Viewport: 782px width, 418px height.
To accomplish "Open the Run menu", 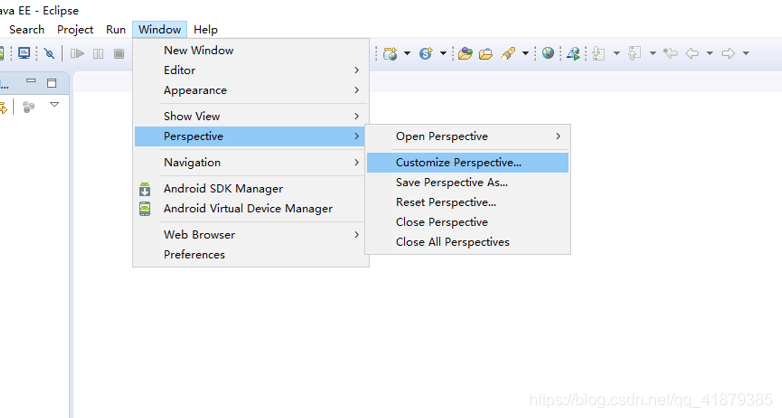I will 116,29.
